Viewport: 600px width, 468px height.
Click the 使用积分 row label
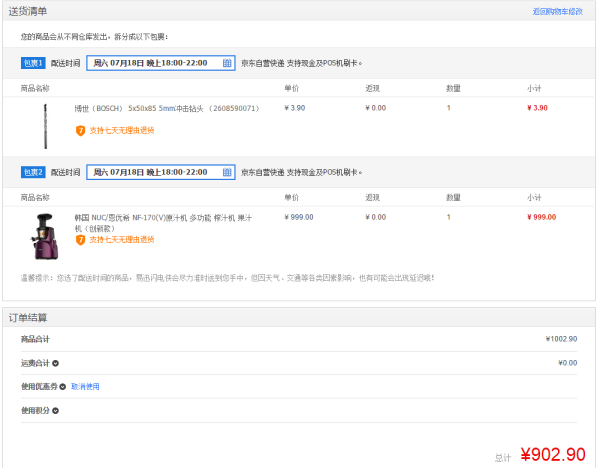point(35,411)
